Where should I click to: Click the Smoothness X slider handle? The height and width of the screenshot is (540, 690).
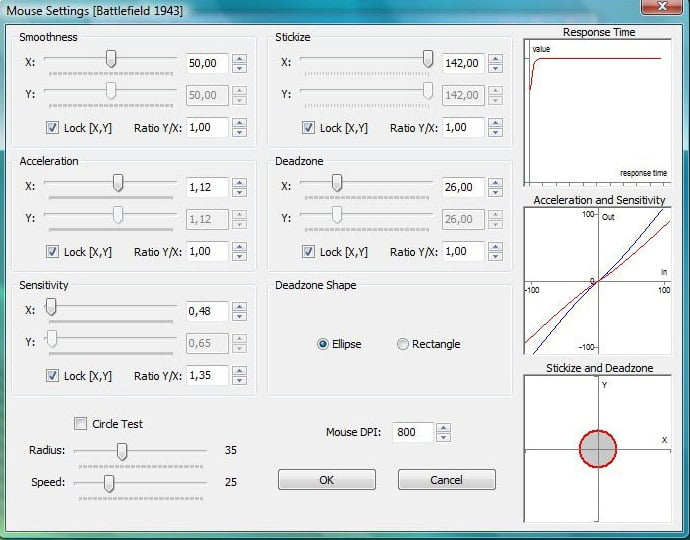[x=111, y=59]
